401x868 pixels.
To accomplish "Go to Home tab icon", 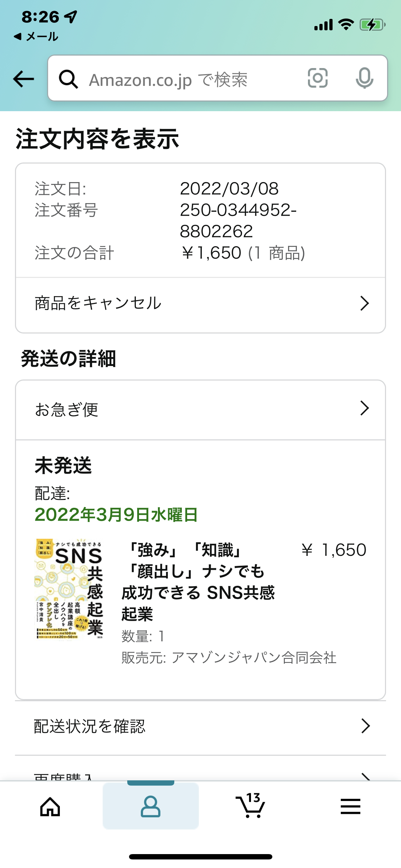I will coord(50,806).
